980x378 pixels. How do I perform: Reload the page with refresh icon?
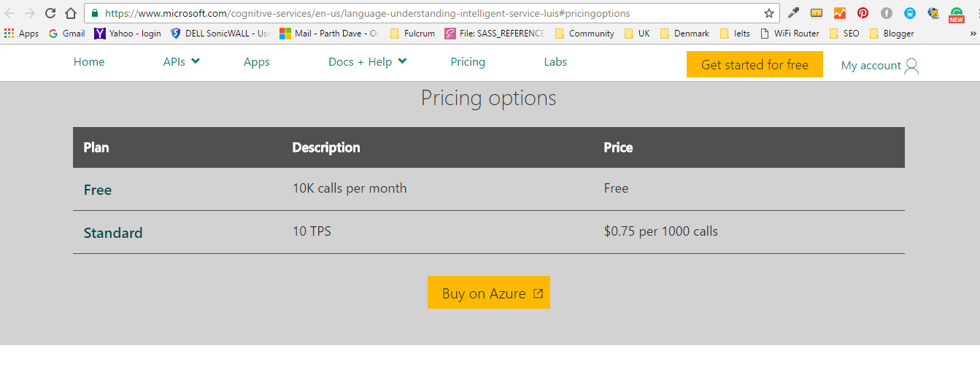[x=50, y=13]
